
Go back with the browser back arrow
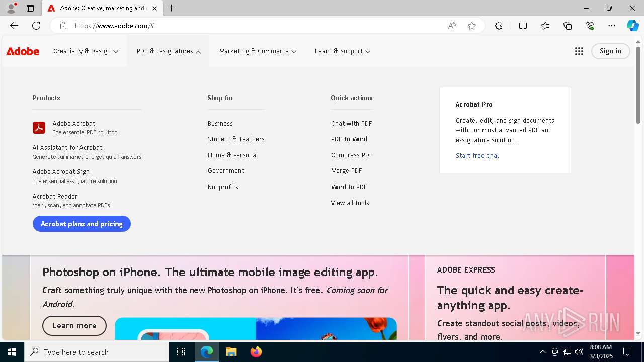14,26
